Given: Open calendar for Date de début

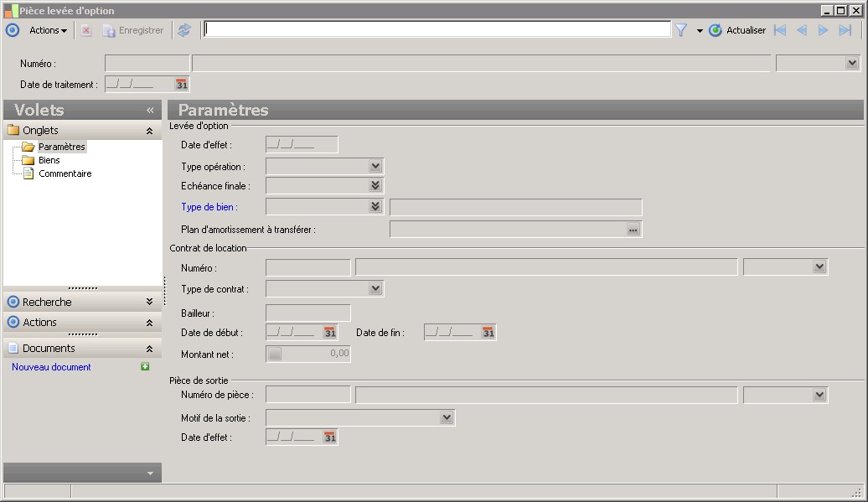Looking at the screenshot, I should tap(330, 332).
